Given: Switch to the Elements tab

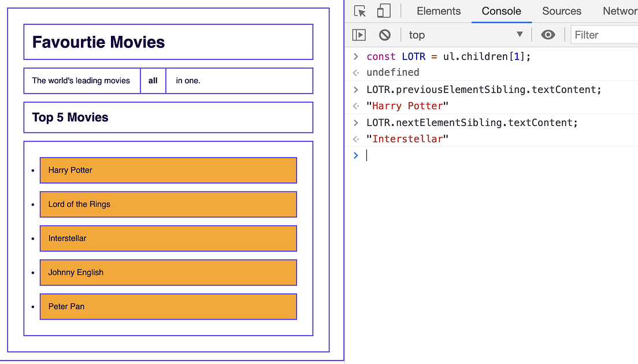Looking at the screenshot, I should (x=439, y=11).
